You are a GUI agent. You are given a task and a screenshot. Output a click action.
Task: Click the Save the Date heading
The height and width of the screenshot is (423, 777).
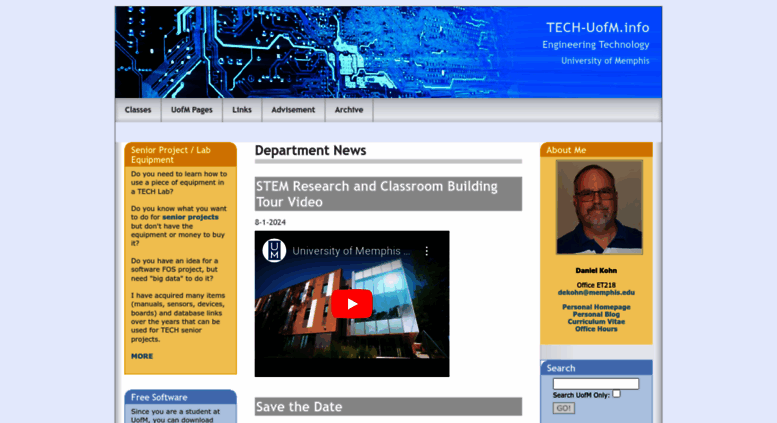(x=388, y=407)
